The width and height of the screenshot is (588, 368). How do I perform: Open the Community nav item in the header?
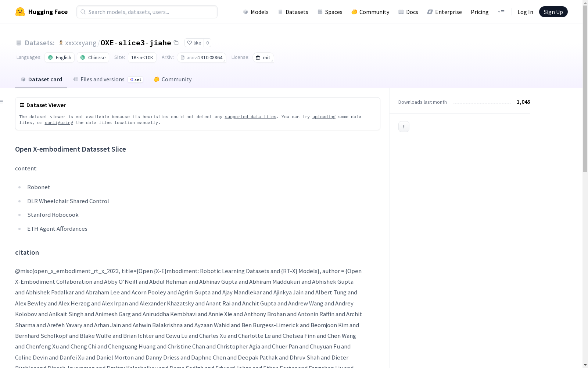point(370,12)
